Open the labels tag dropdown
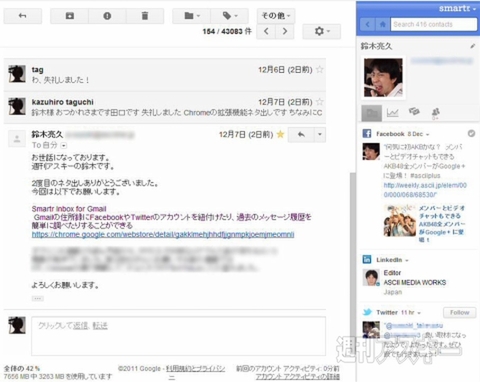The height and width of the screenshot is (382, 480). [230, 16]
